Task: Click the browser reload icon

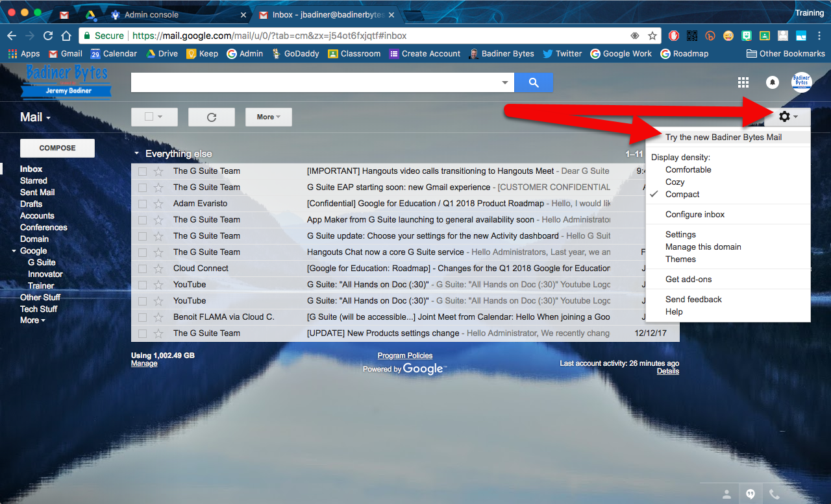Action: pos(48,36)
